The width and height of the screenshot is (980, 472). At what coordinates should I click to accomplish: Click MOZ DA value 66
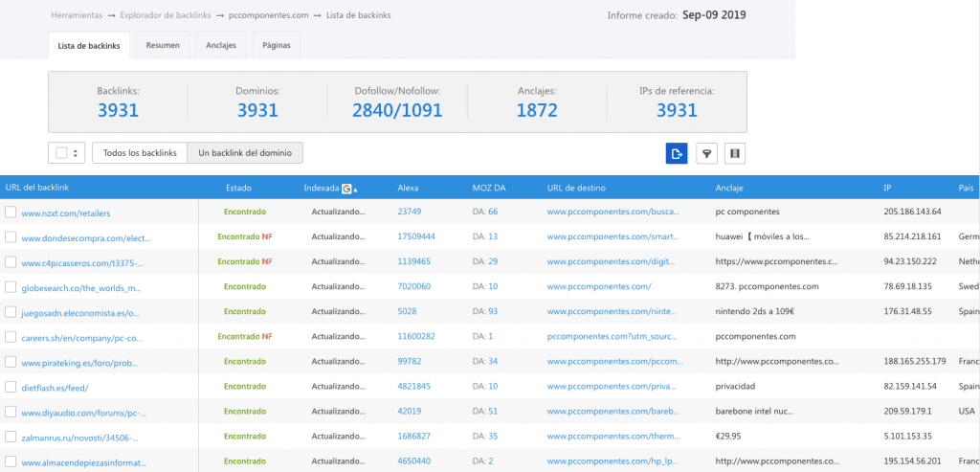[x=493, y=212]
